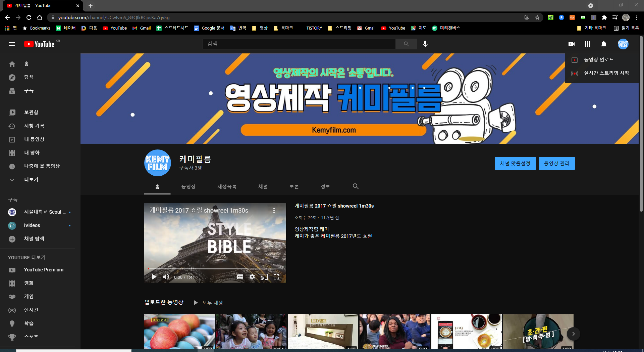Click the YouTube logo
Viewport: 644px width, 352px height.
[39, 44]
